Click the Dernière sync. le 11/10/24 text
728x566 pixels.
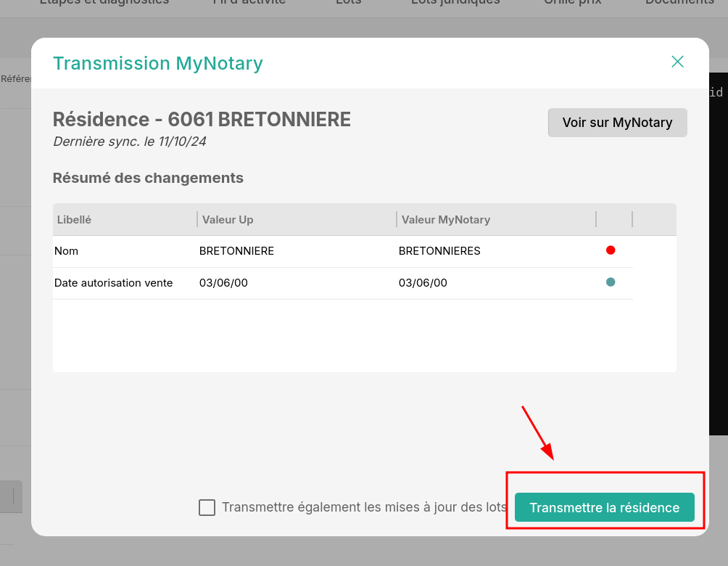pos(130,141)
